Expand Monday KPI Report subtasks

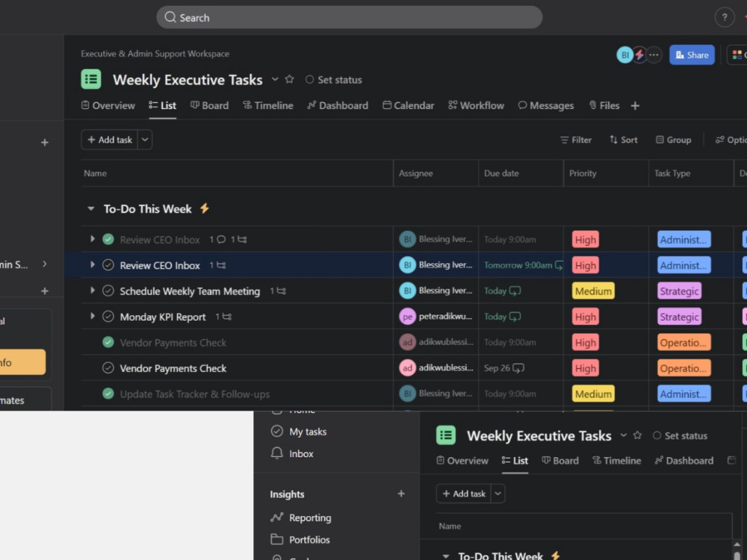93,316
